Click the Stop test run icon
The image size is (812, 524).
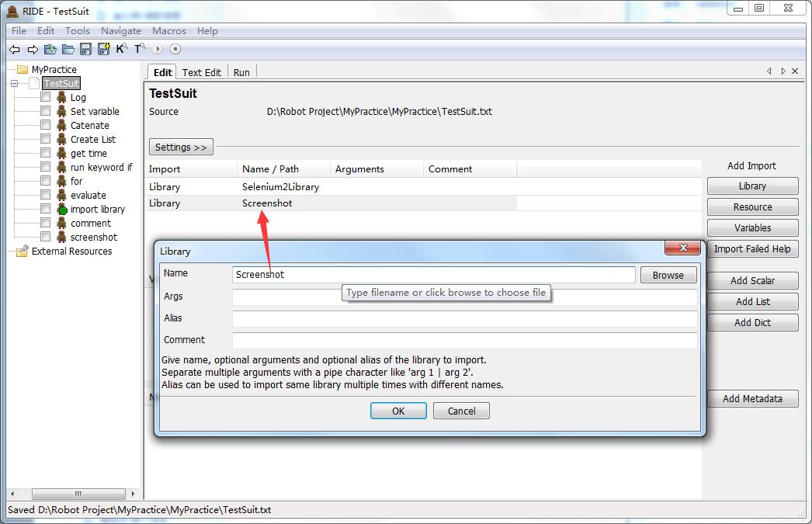[175, 49]
